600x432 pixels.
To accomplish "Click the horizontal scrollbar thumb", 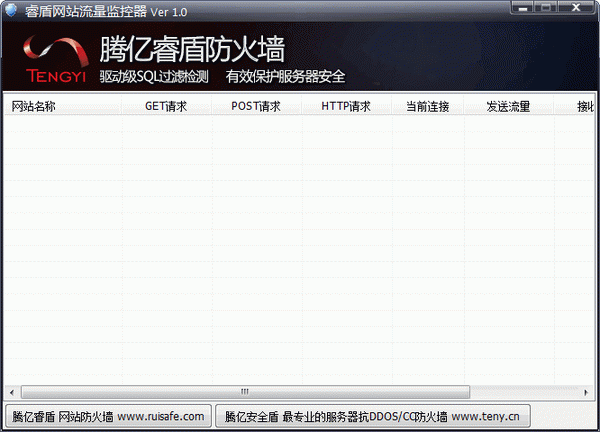I will tap(245, 392).
